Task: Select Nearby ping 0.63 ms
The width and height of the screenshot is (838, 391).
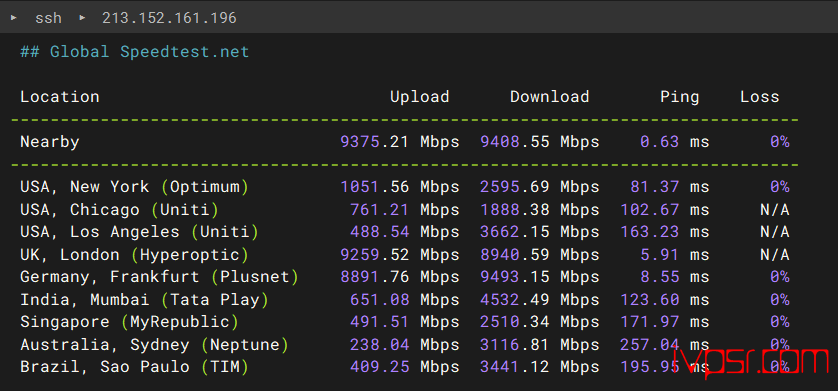Action: pos(675,142)
